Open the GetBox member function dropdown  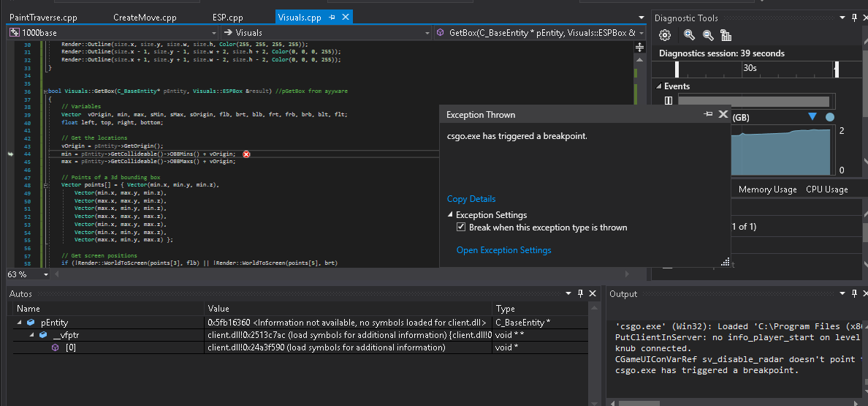(x=642, y=33)
